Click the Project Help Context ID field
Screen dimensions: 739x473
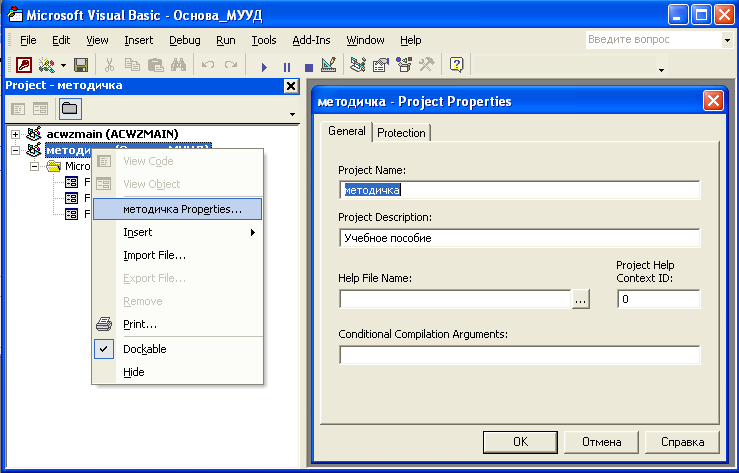tap(658, 299)
